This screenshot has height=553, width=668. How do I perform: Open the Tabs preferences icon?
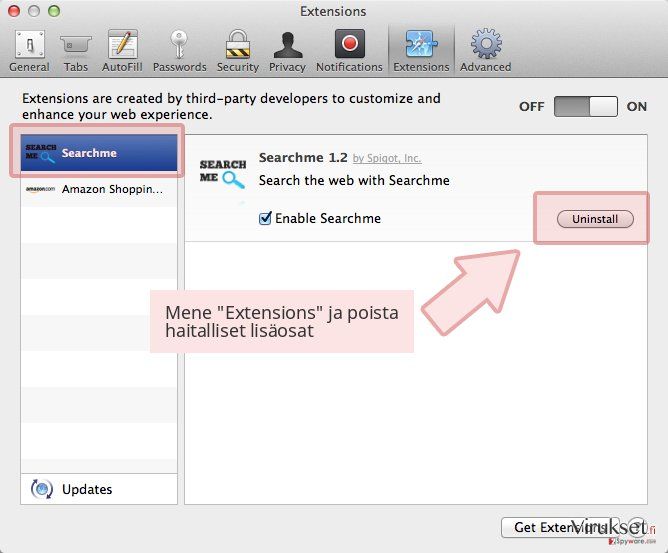75,44
